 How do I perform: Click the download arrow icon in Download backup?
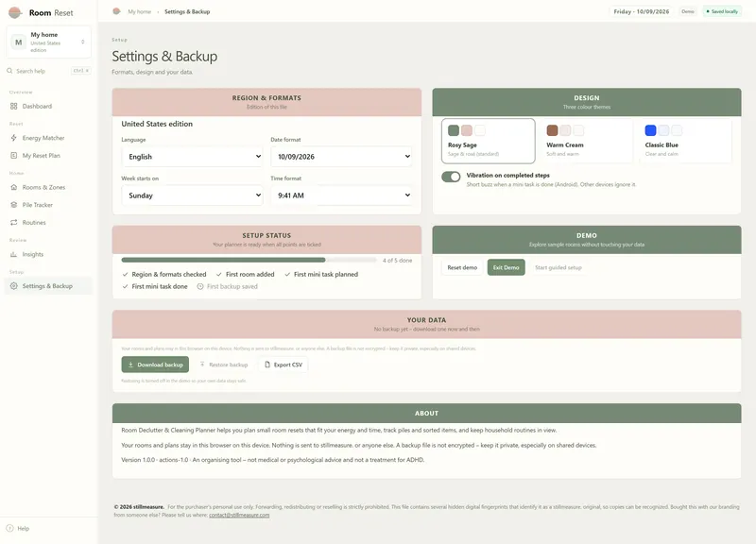click(x=130, y=365)
